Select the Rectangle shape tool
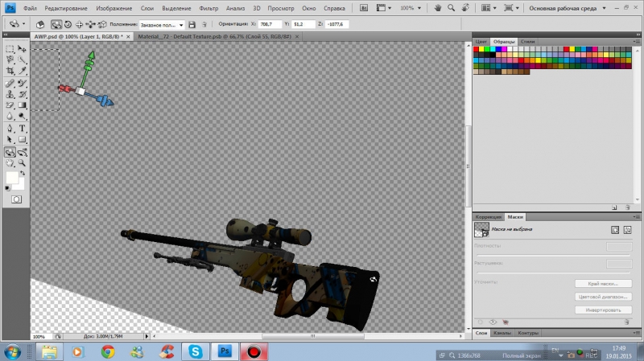This screenshot has width=644, height=361. [23, 139]
